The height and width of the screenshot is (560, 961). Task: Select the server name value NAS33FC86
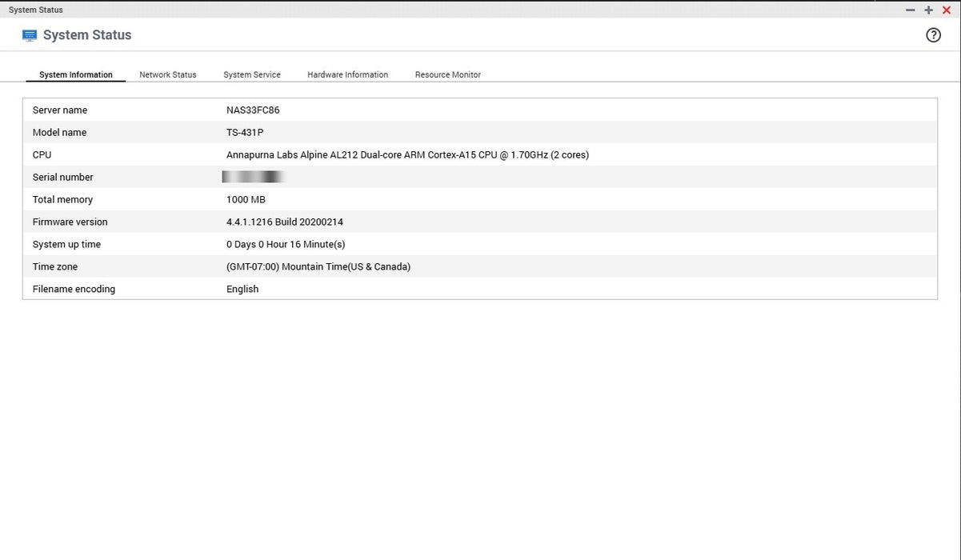click(253, 110)
